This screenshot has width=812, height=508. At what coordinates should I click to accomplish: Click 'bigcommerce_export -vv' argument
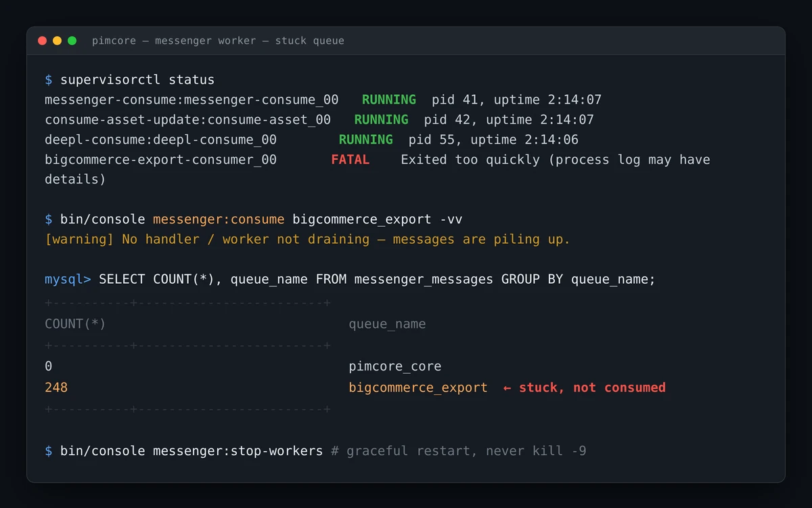pyautogui.click(x=378, y=219)
